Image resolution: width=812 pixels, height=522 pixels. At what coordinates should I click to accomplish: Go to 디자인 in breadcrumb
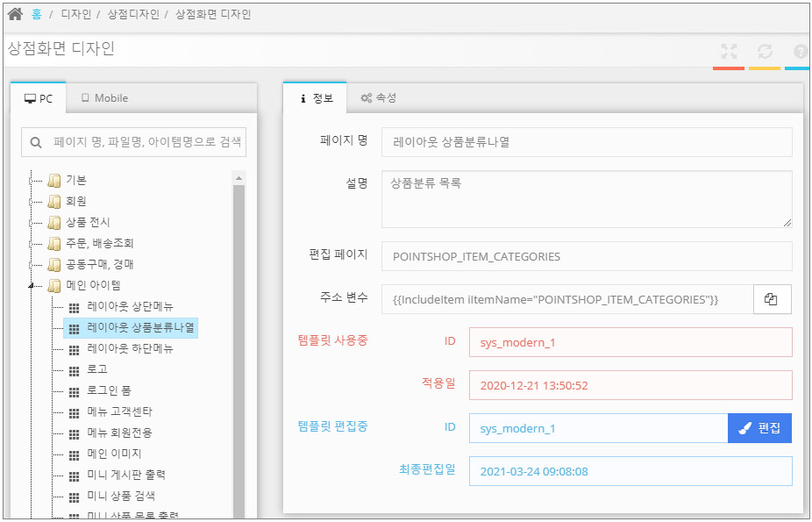(x=75, y=15)
